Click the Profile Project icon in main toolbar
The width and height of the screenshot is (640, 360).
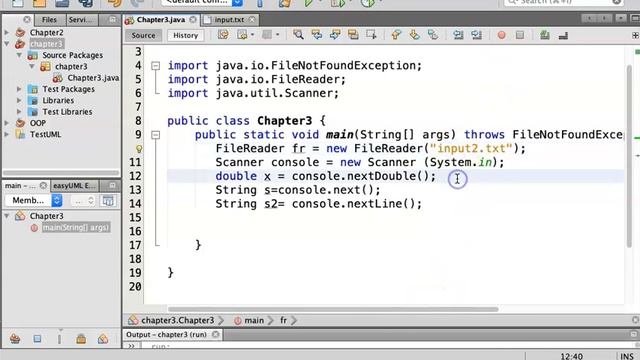367,3
